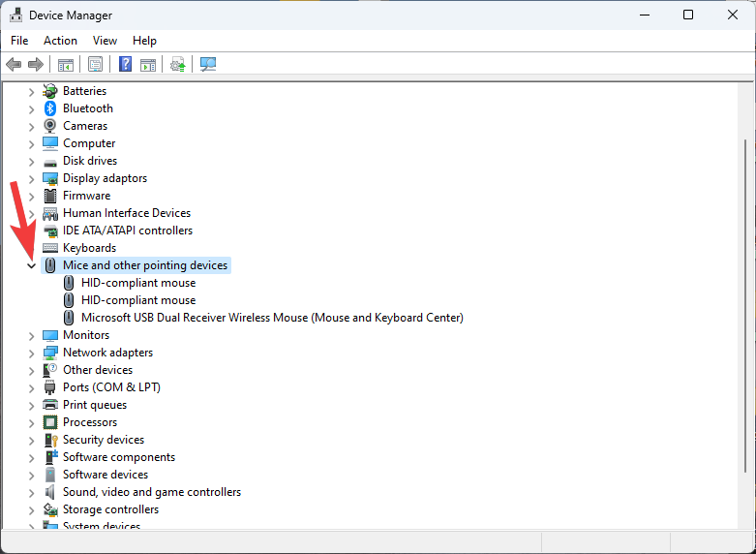Viewport: 756px width, 554px height.
Task: Click the device tree vertical scrollbar
Action: point(745,305)
